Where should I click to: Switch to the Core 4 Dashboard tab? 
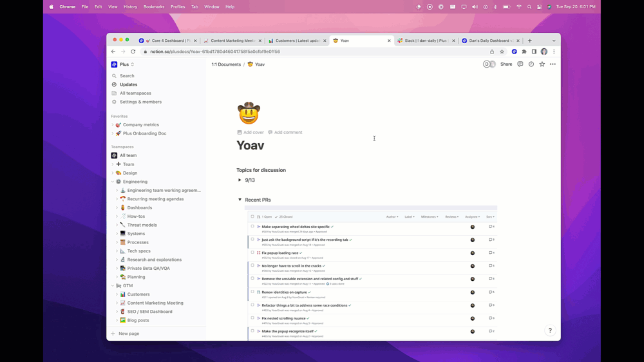point(167,41)
